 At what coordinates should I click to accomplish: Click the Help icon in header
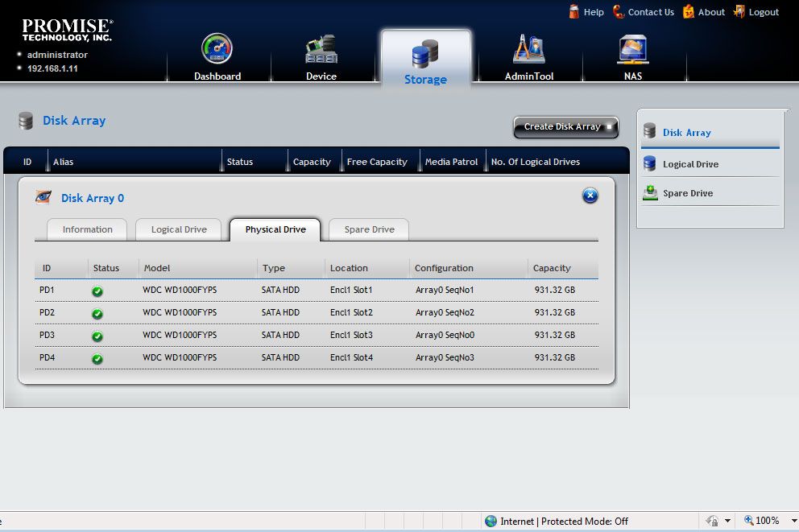tap(573, 11)
